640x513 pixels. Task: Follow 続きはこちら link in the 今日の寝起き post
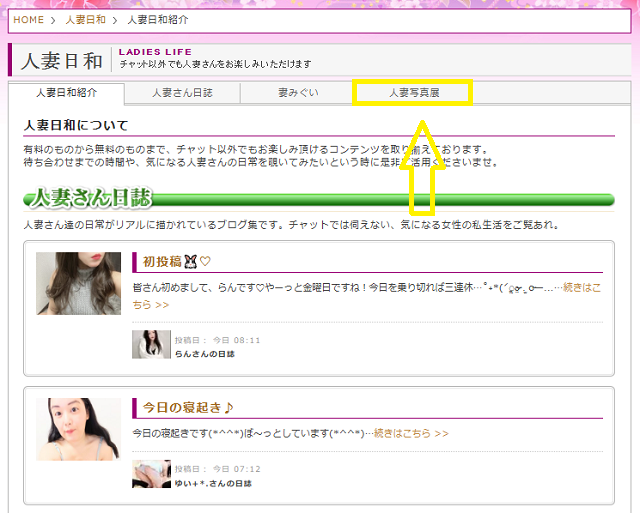click(x=410, y=433)
